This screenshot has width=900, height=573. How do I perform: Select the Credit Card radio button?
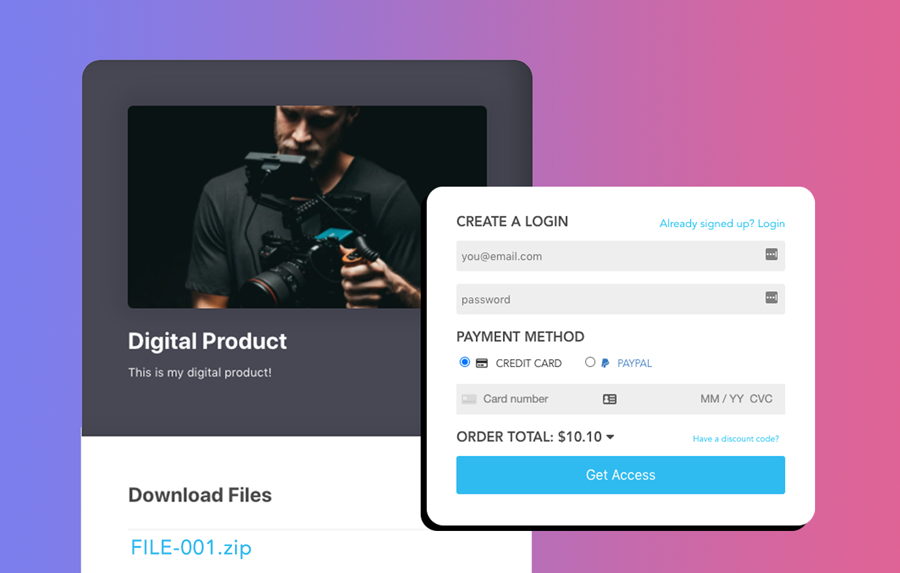point(464,362)
